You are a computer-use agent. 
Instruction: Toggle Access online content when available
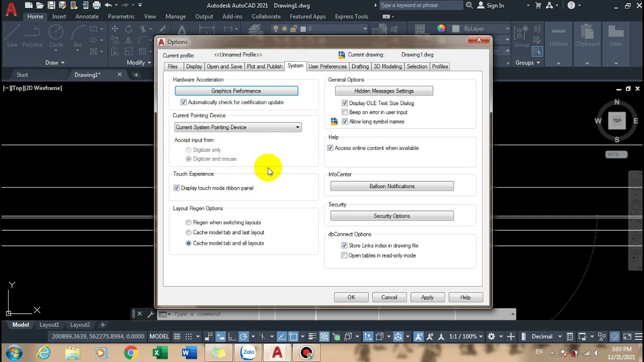pos(330,148)
